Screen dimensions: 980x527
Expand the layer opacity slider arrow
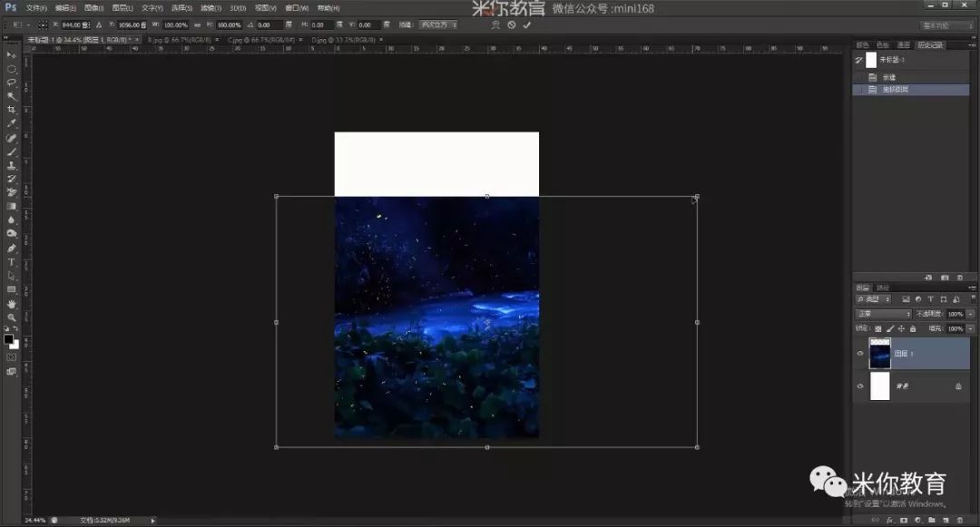click(x=971, y=314)
